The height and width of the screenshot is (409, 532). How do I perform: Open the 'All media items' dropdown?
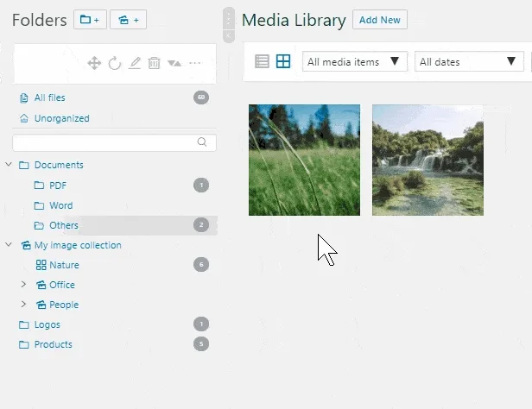pos(354,61)
